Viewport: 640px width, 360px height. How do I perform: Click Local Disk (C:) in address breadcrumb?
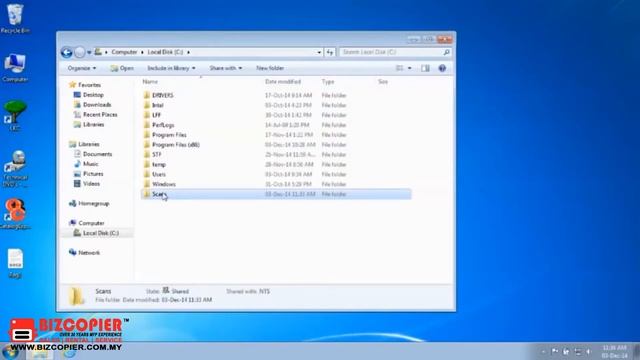(165, 52)
